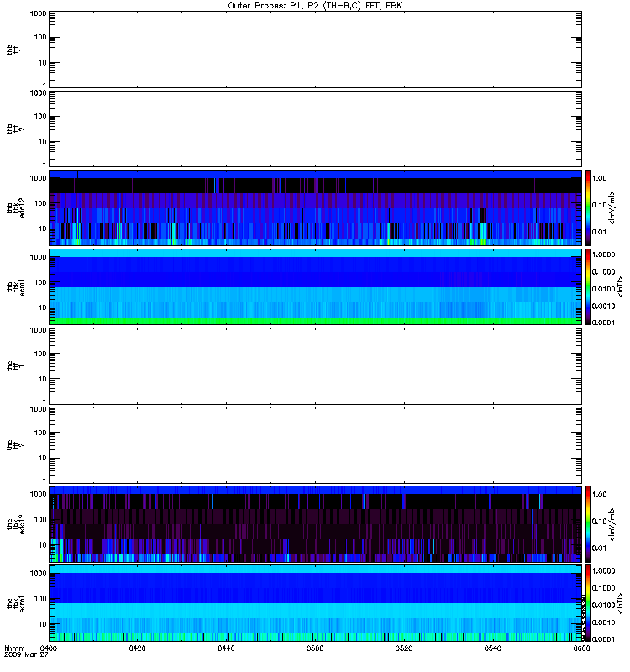
Task: Click the 10 y-tick on thc fff 2 panel
Action: point(42,458)
